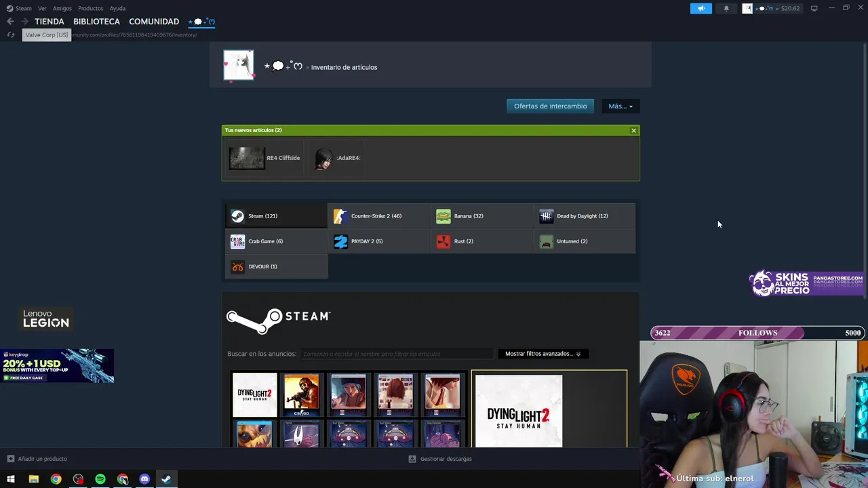868x488 pixels.
Task: Select the Dung Defender card
Action: 442,434
